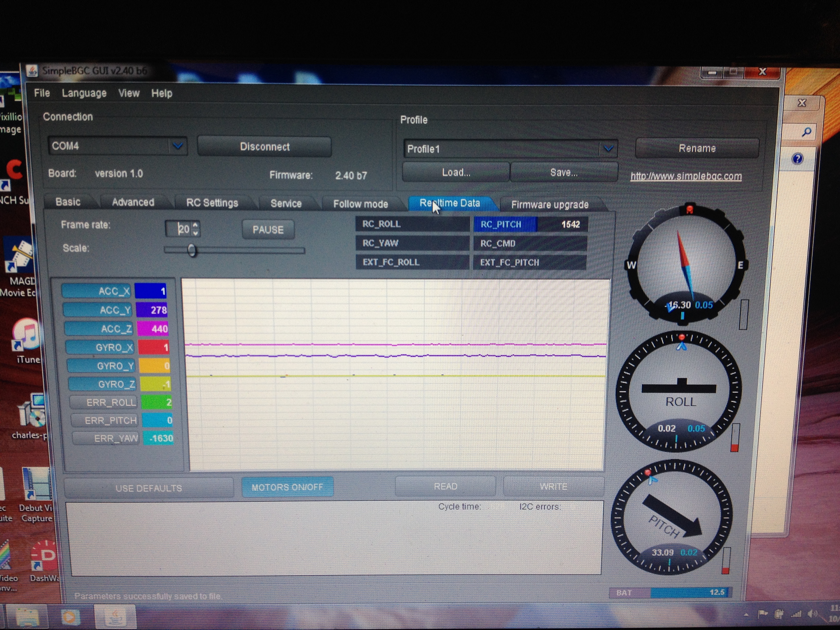Image resolution: width=840 pixels, height=630 pixels.
Task: Click the ROLL angle gauge
Action: point(679,391)
